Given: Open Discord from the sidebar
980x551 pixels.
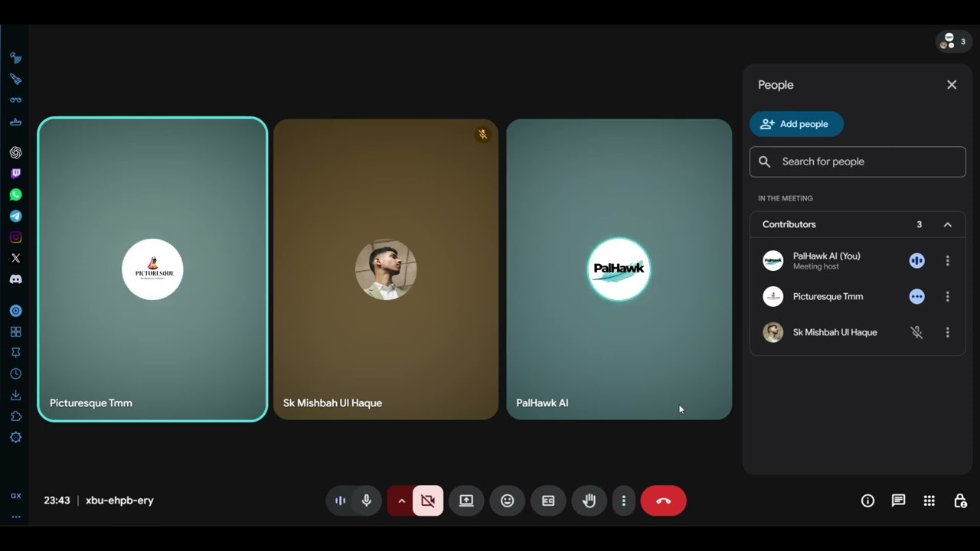Looking at the screenshot, I should [15, 279].
